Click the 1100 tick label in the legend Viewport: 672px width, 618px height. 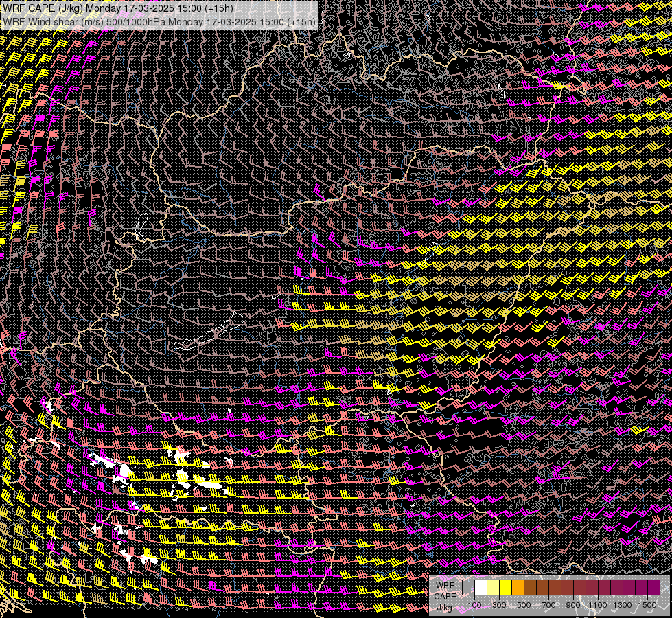pos(598,605)
